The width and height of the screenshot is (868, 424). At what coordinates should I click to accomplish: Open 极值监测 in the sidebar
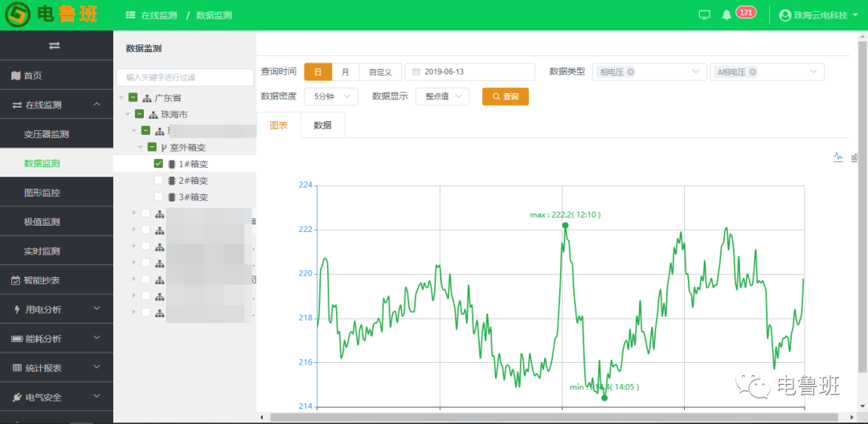[x=42, y=222]
